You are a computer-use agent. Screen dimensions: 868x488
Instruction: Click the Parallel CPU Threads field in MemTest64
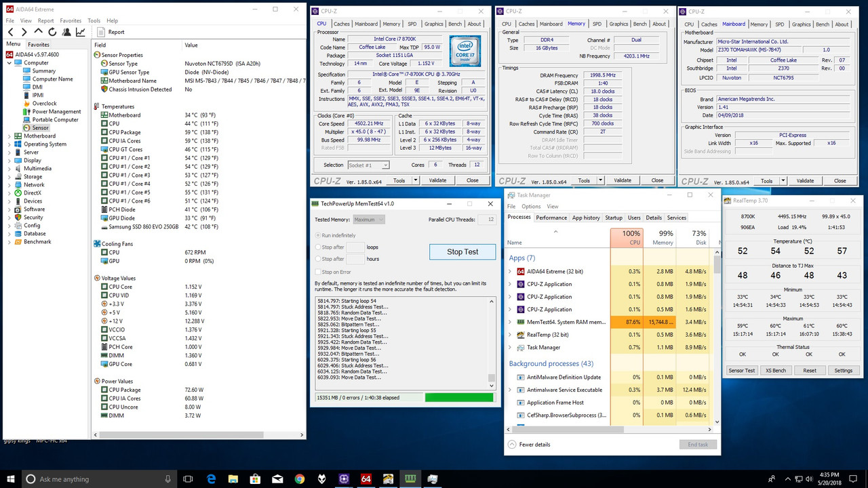coord(487,220)
